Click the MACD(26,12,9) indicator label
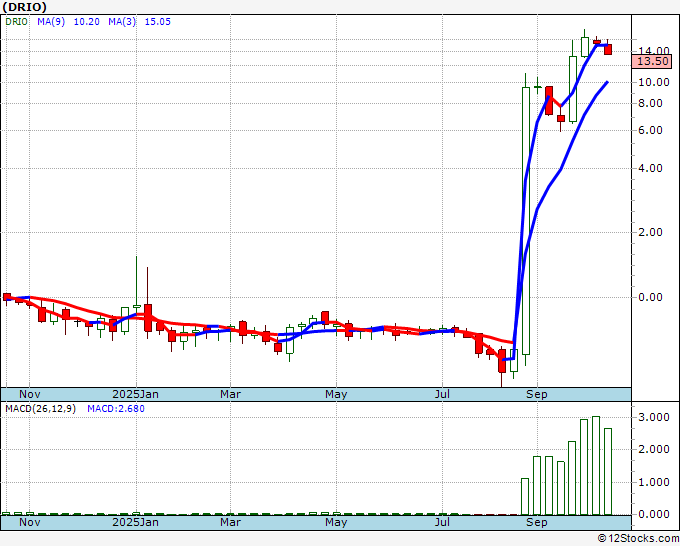Viewport: 680px width, 546px height. pyautogui.click(x=40, y=409)
